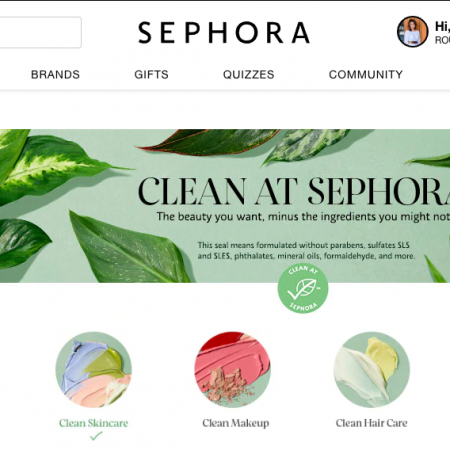Click the CLEAN AT SEPHORA banner headline

coord(294,191)
